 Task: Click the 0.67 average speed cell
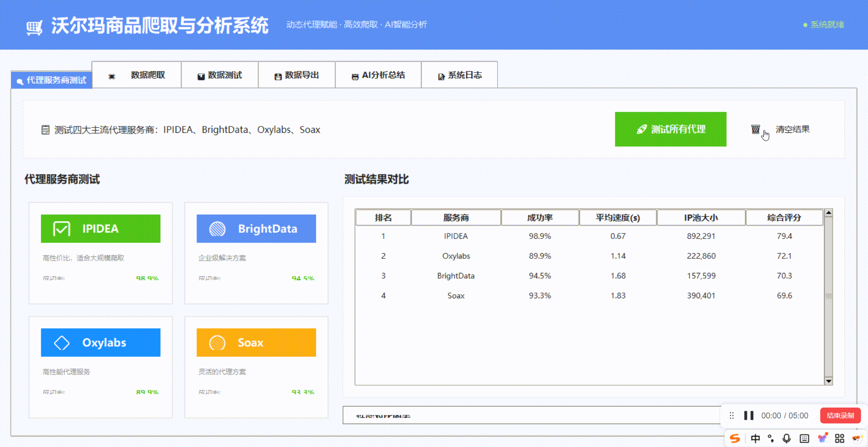[x=618, y=236]
